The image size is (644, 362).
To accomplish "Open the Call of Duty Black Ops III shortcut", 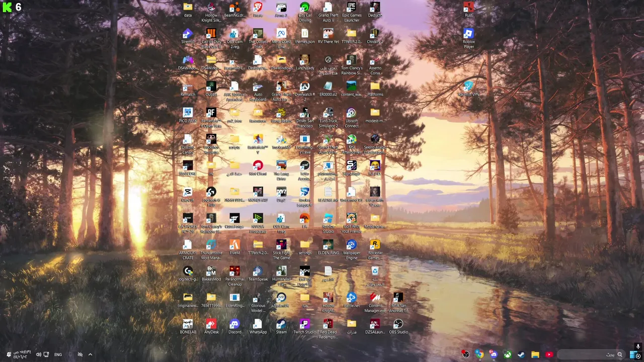I will pos(211,39).
